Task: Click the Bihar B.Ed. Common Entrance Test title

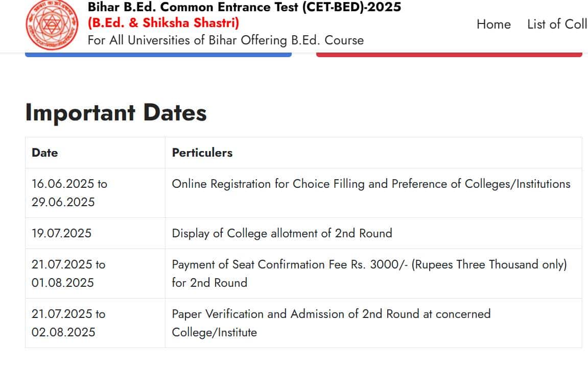Action: (x=244, y=7)
